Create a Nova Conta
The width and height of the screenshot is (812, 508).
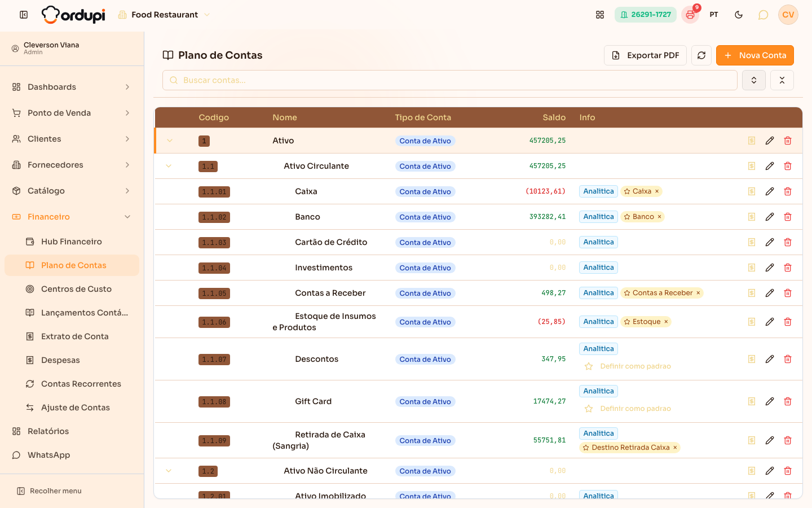(755, 55)
